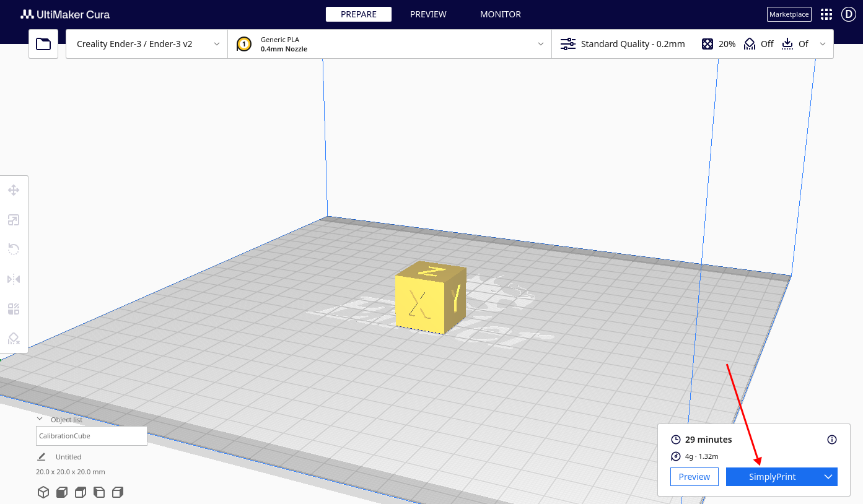The height and width of the screenshot is (504, 863).
Task: Select the Support Blocker tool
Action: point(14,339)
